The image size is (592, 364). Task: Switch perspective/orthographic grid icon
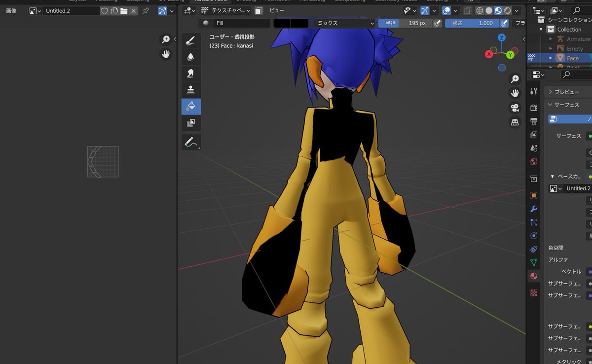(515, 122)
